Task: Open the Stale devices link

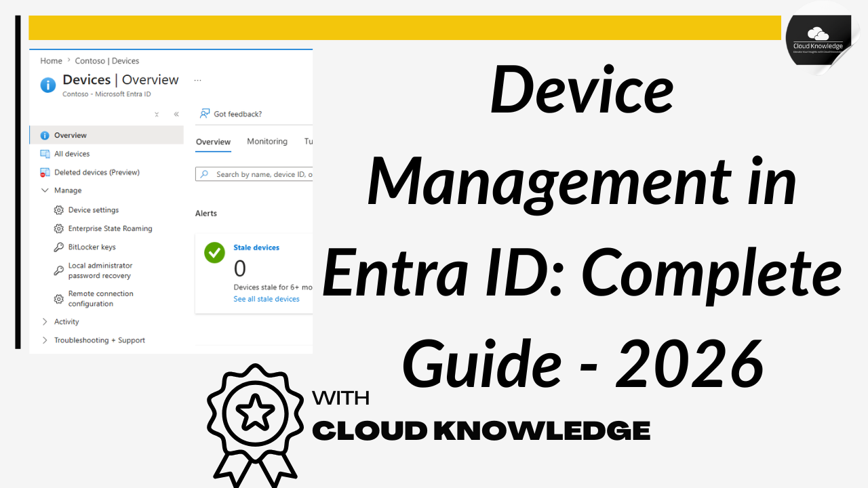Action: click(x=256, y=247)
